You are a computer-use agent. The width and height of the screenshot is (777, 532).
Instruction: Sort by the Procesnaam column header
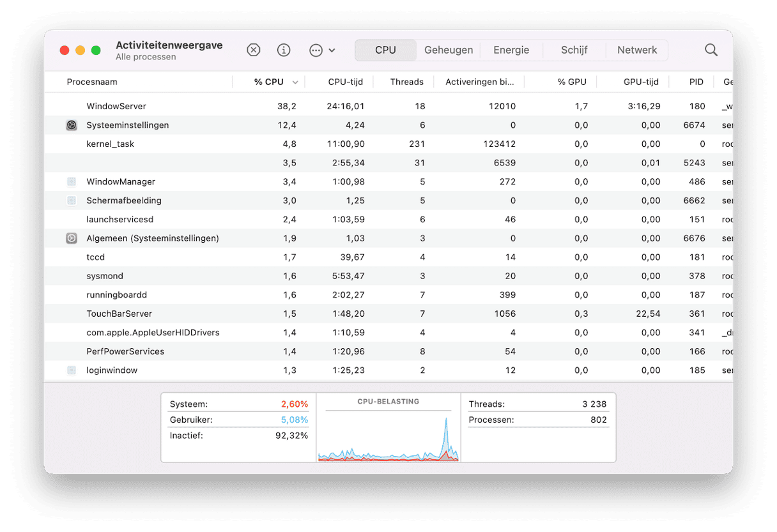tap(92, 82)
